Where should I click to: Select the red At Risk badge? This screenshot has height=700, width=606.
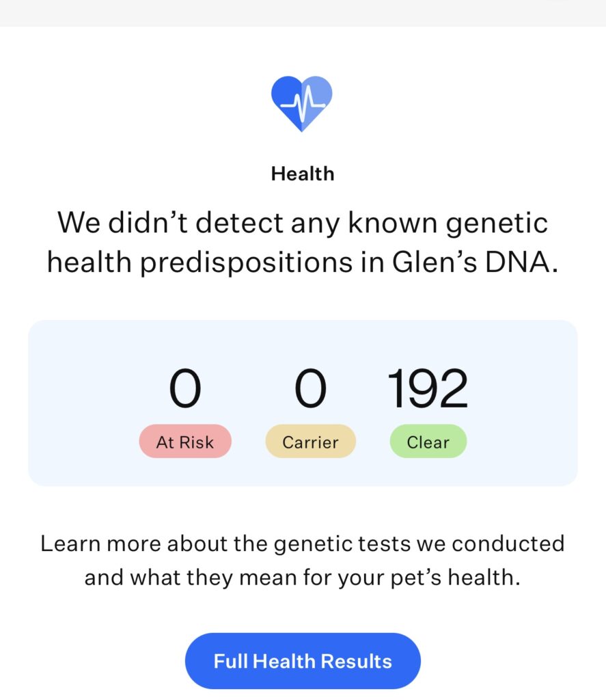(185, 442)
